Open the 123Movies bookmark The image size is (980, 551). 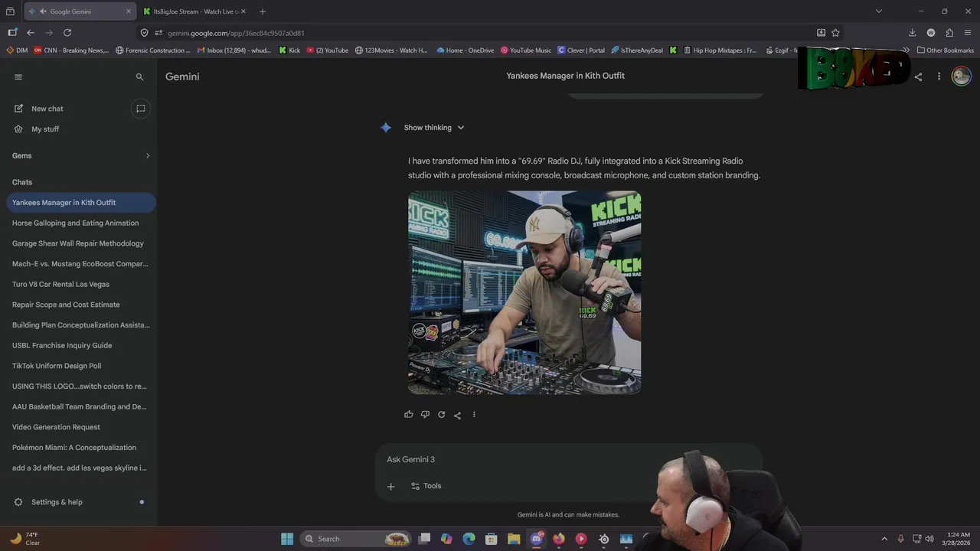391,51
